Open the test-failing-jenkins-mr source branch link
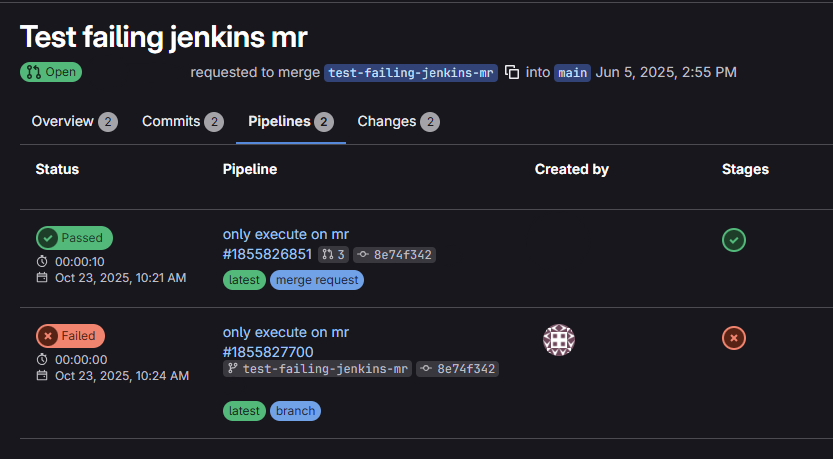The image size is (833, 459). (x=411, y=72)
